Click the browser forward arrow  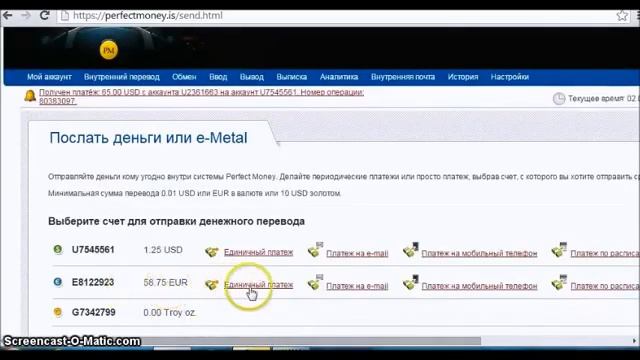point(26,16)
